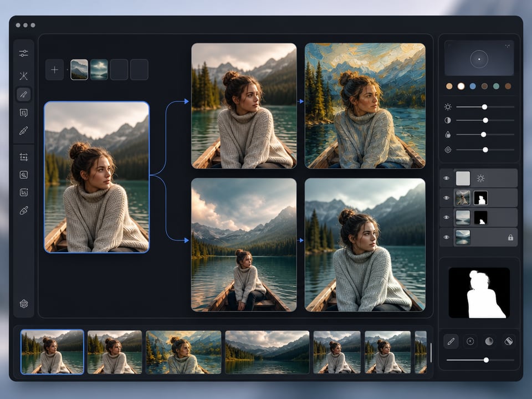Click the contrast half-circle icon
The width and height of the screenshot is (532, 399).
tap(448, 120)
